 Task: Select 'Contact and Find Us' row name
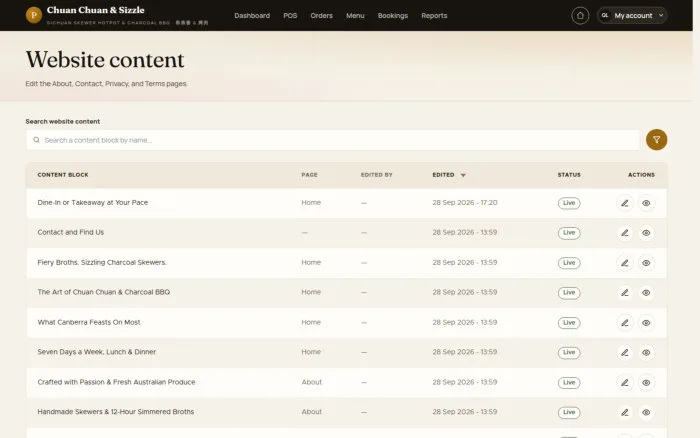coord(71,232)
